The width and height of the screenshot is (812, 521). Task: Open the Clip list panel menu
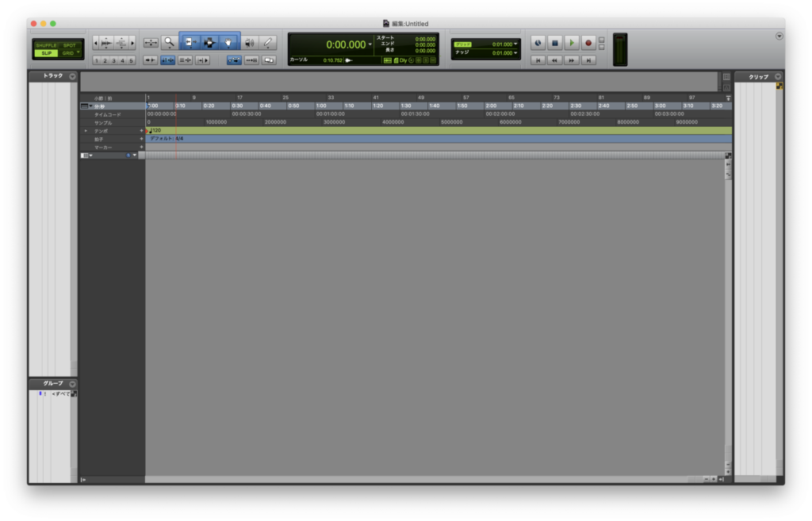point(778,76)
